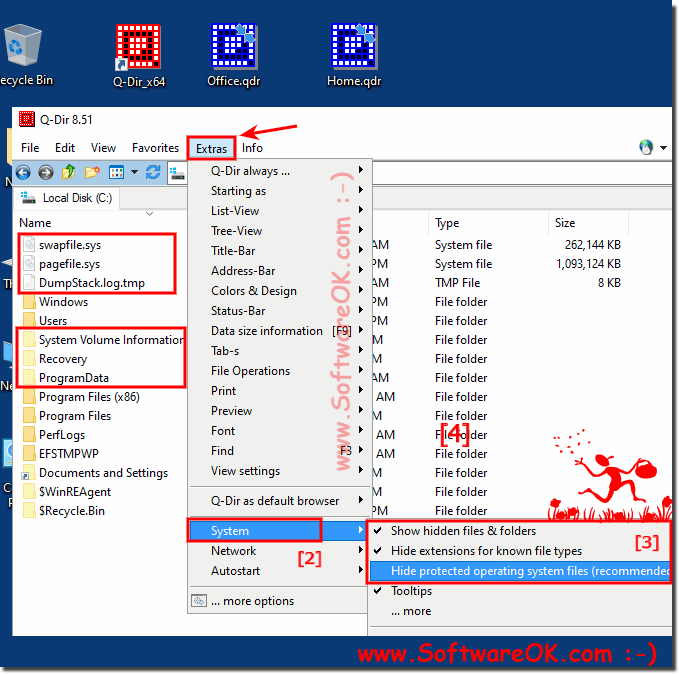Open the view mode dropdown arrow
Screen dimensions: 679x674
(x=134, y=172)
